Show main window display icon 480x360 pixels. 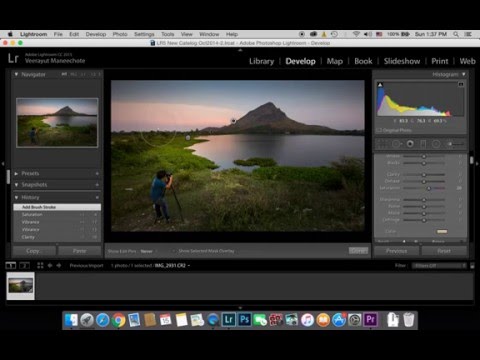pyautogui.click(x=11, y=266)
